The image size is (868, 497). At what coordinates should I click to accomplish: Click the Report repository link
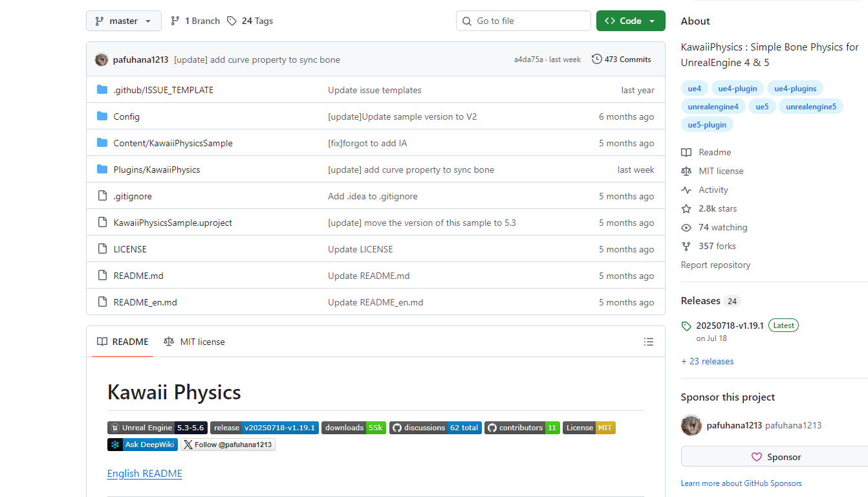[x=716, y=265]
